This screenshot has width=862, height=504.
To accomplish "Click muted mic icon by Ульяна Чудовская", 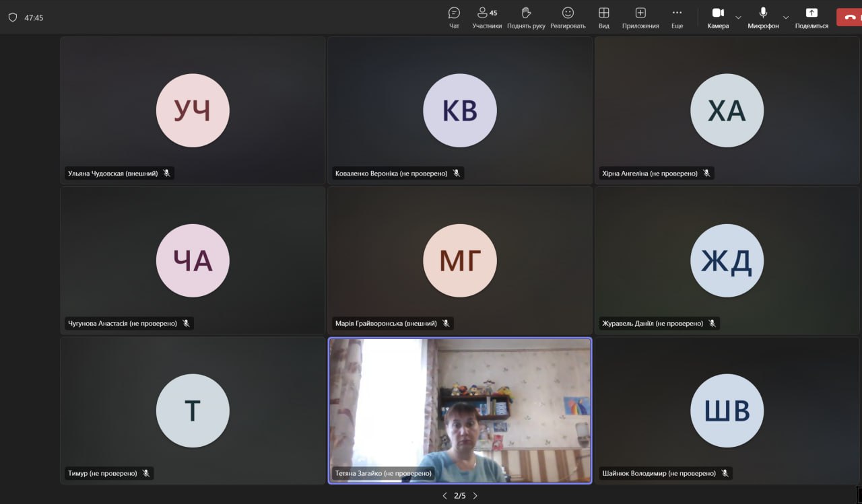I will pyautogui.click(x=166, y=174).
